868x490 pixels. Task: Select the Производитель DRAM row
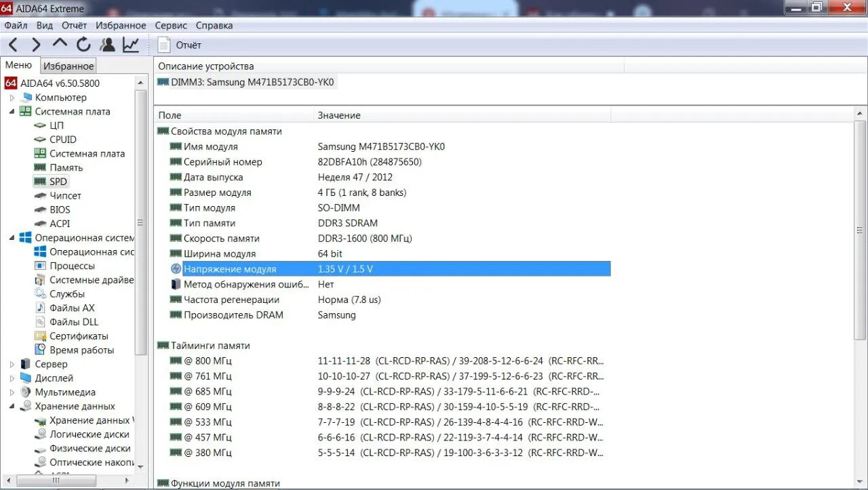tap(383, 315)
